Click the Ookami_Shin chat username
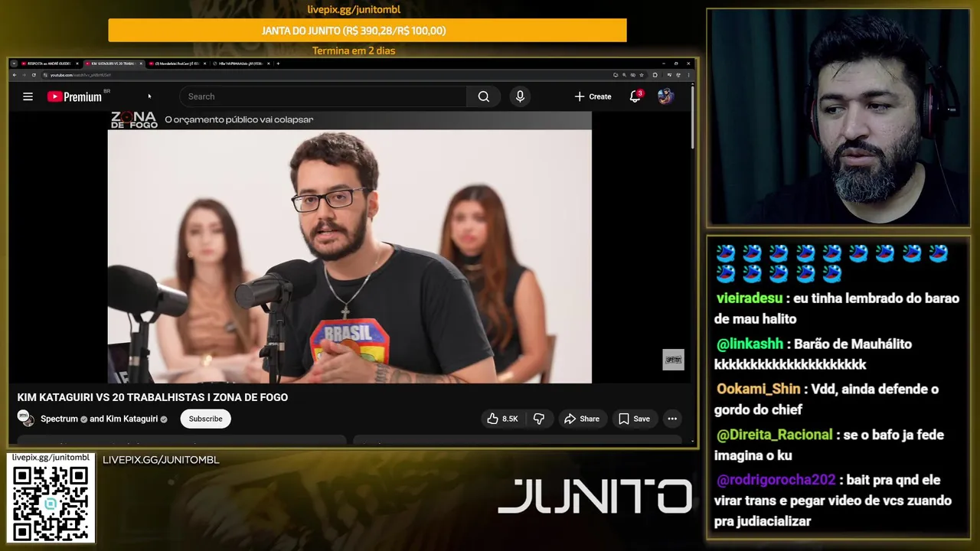Screen dimensions: 980x551 click(758, 389)
